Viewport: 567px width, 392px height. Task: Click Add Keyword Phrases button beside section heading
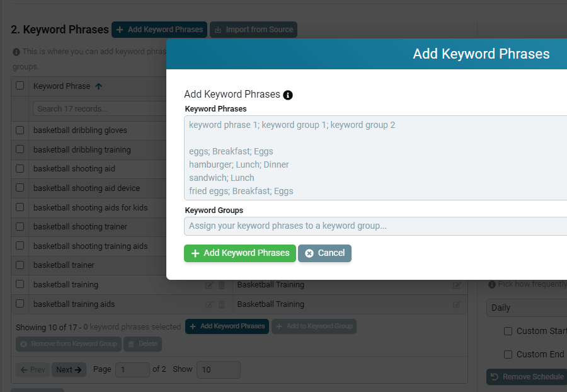pyautogui.click(x=159, y=30)
